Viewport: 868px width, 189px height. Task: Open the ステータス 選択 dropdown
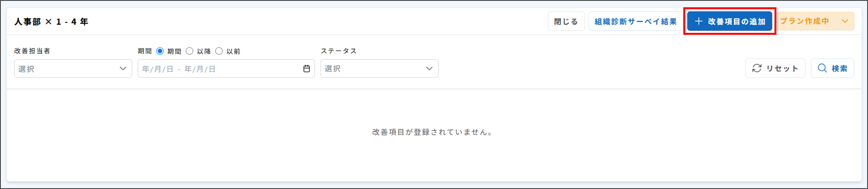(379, 68)
